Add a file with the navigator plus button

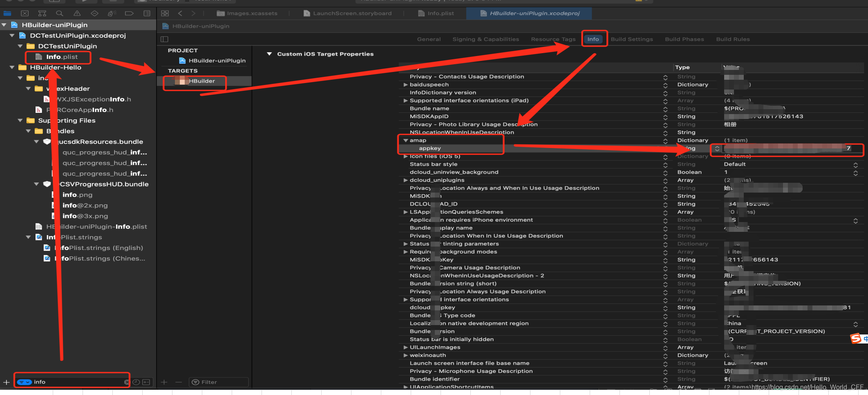click(6, 382)
